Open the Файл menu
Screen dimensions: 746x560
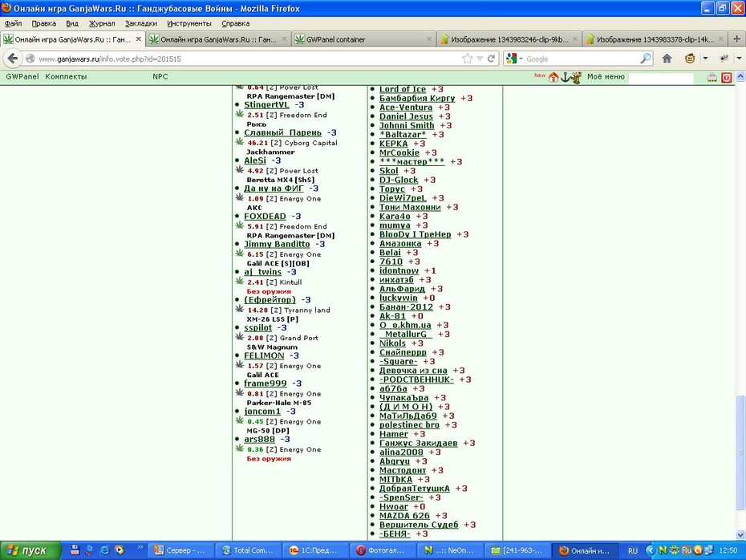[13, 23]
